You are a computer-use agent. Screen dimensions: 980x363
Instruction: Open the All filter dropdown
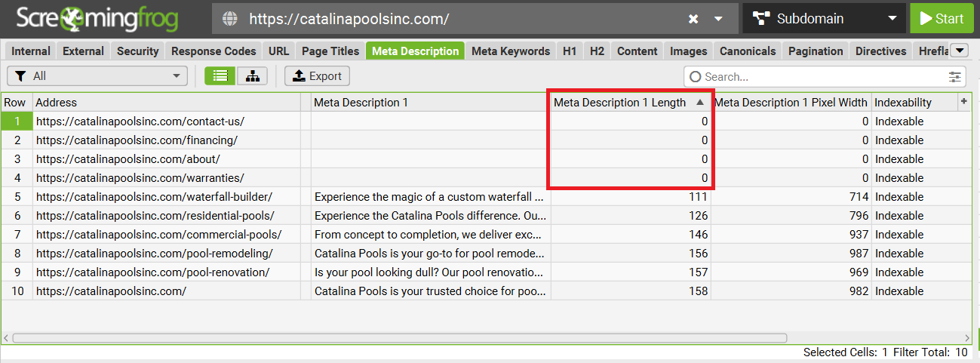[97, 76]
